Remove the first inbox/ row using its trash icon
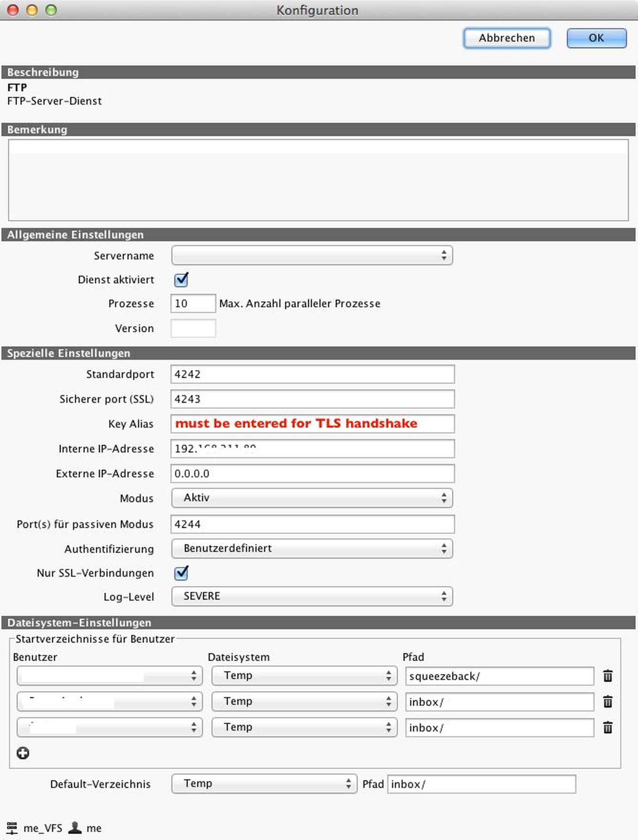Image resolution: width=638 pixels, height=840 pixels. tap(608, 702)
